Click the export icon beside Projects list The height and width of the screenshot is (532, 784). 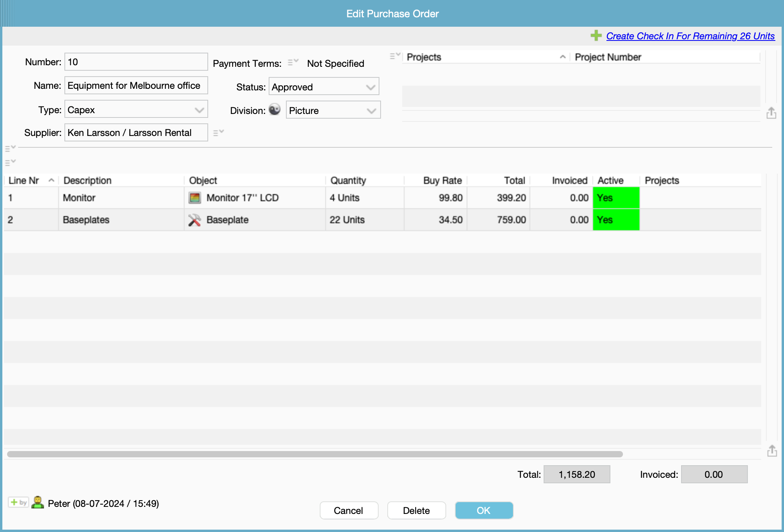(771, 113)
